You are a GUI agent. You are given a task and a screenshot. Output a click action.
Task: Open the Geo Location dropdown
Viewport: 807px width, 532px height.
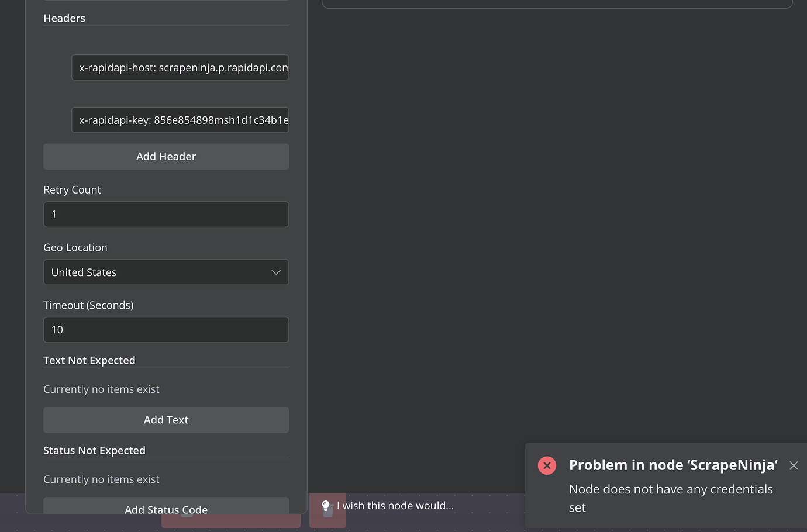pyautogui.click(x=166, y=272)
